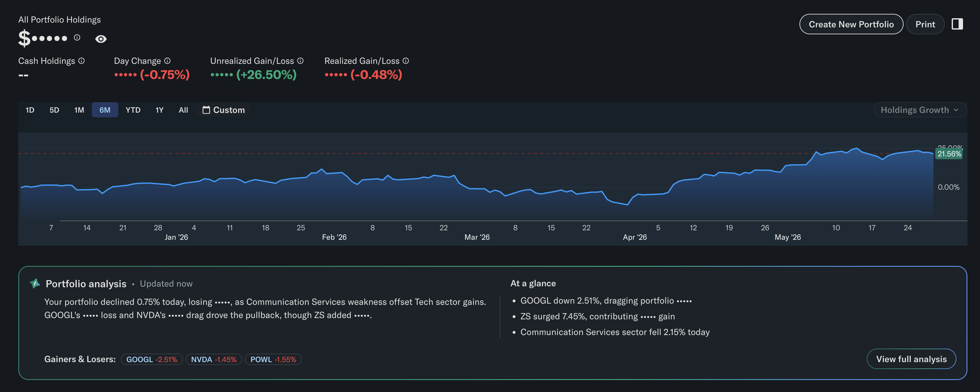Select the All time range
Viewport: 980px width, 392px height.
coord(183,110)
